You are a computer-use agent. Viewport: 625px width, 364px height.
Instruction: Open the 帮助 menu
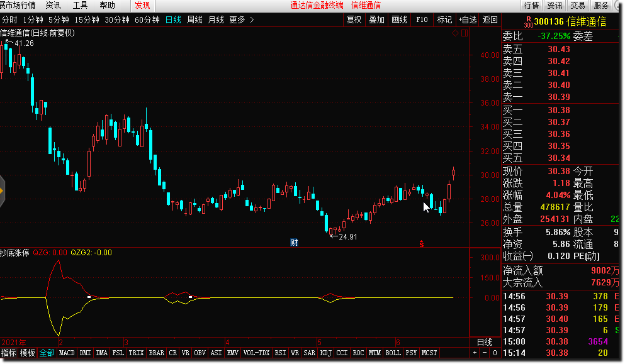pyautogui.click(x=107, y=5)
